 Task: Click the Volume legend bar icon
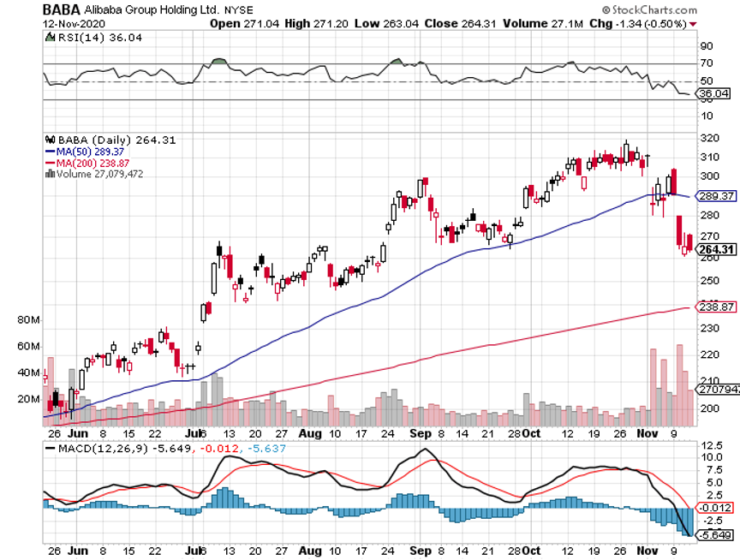click(48, 174)
